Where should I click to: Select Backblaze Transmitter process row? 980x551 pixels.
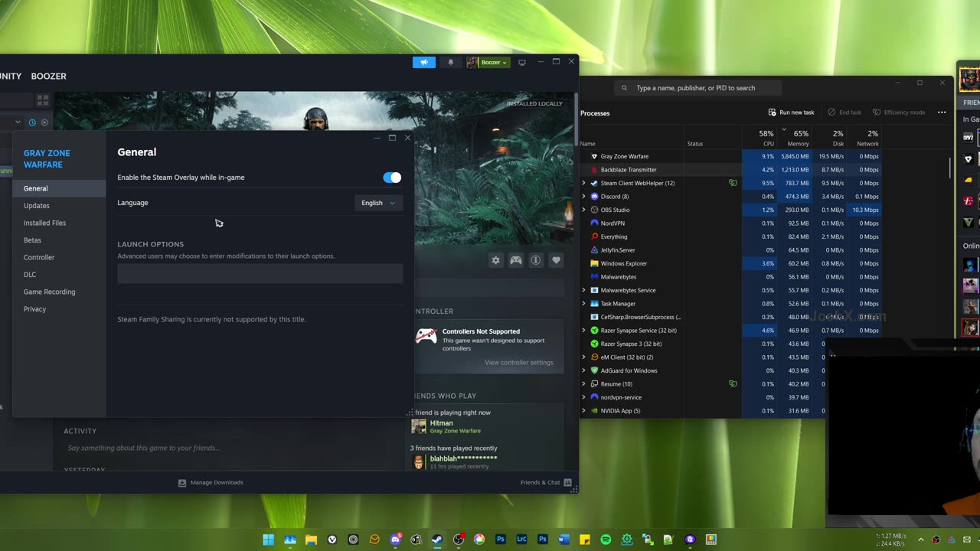pyautogui.click(x=730, y=170)
